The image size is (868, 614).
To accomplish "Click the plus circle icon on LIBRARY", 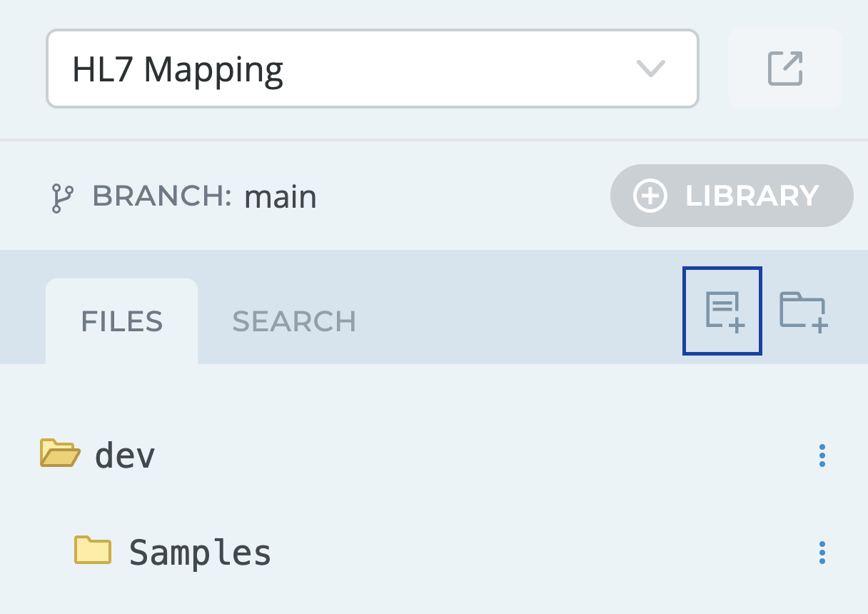I will pos(650,196).
